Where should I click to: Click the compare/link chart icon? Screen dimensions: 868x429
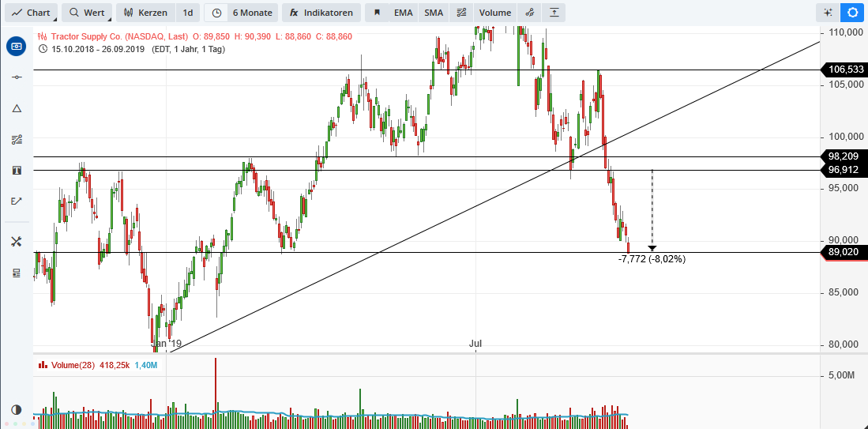(x=529, y=13)
